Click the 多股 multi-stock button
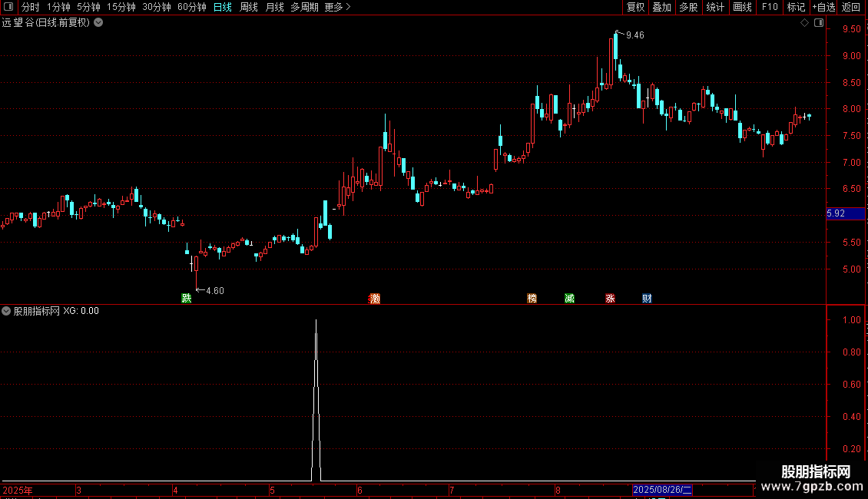Screen dimensions: 868x499 [688, 7]
